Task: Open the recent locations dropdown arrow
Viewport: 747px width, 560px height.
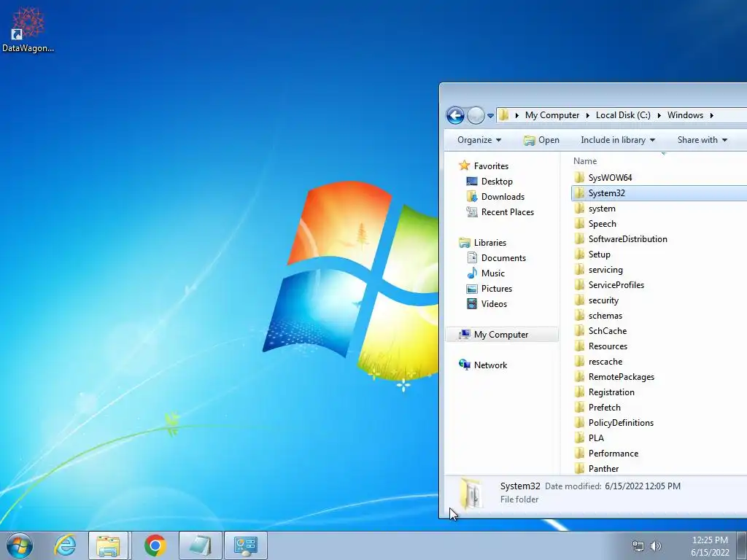Action: coord(490,116)
